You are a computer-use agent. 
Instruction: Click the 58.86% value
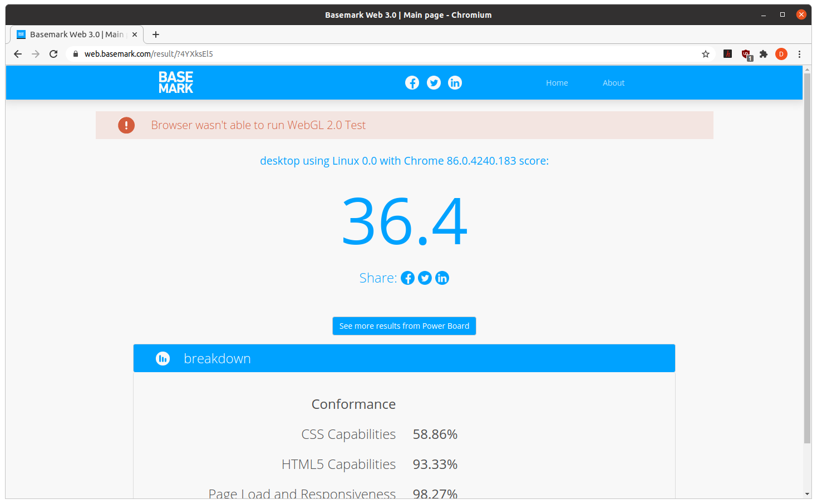[435, 434]
